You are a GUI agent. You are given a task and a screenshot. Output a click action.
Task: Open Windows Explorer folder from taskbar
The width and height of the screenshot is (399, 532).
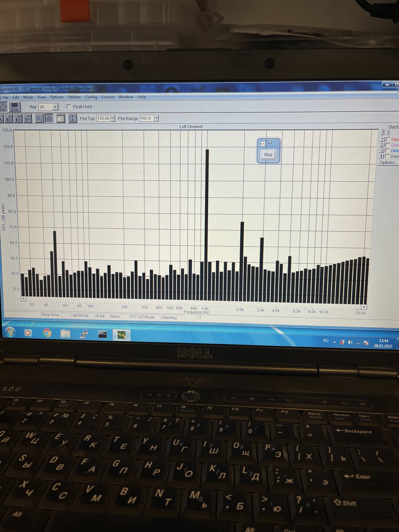pos(65,334)
